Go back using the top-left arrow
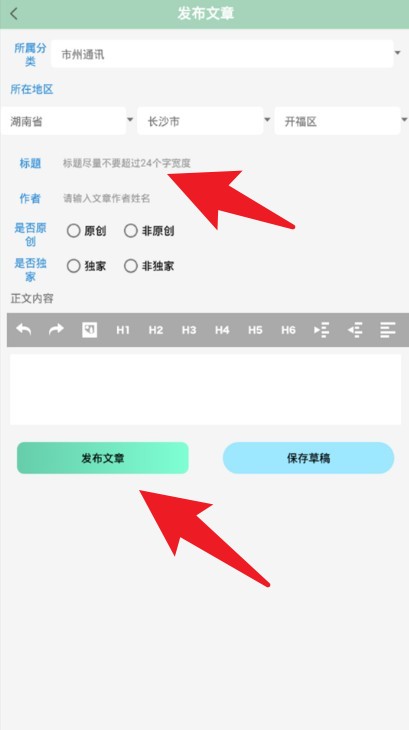The width and height of the screenshot is (409, 730). pyautogui.click(x=14, y=14)
